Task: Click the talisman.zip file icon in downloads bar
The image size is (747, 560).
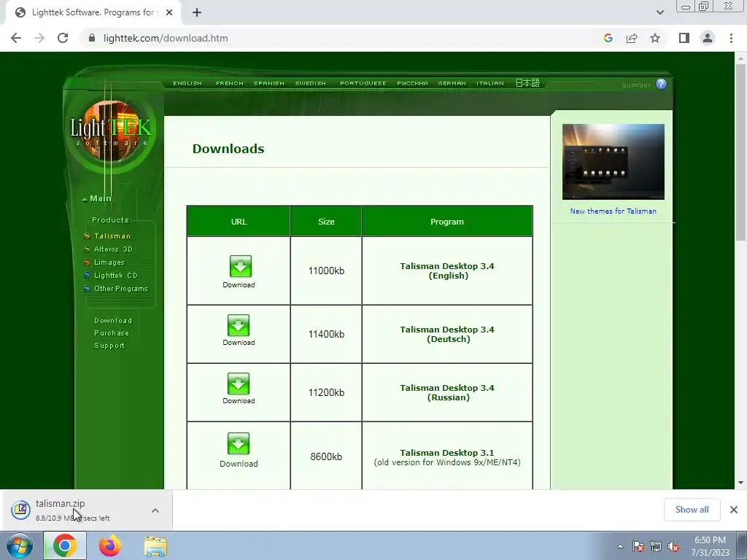Action: tap(21, 510)
